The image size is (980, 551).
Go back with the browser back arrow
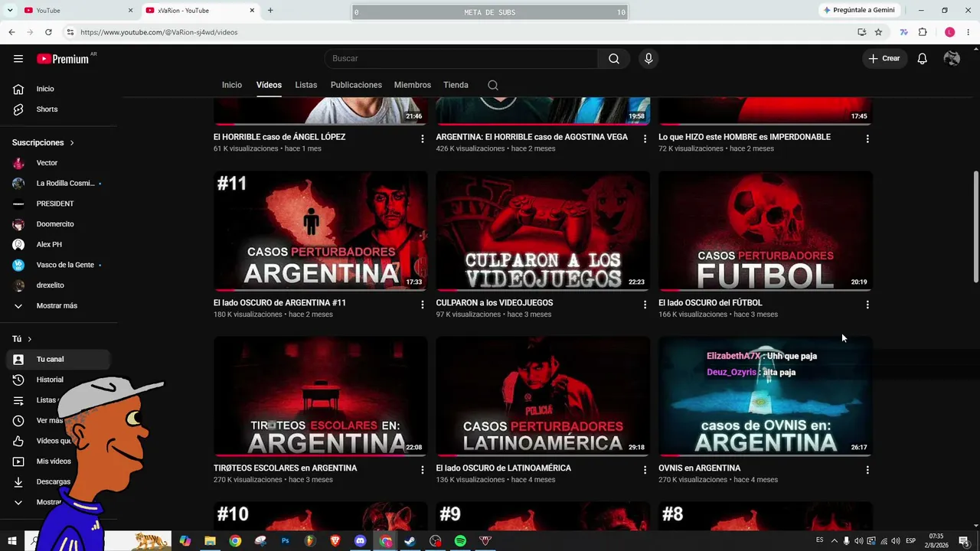pyautogui.click(x=11, y=32)
